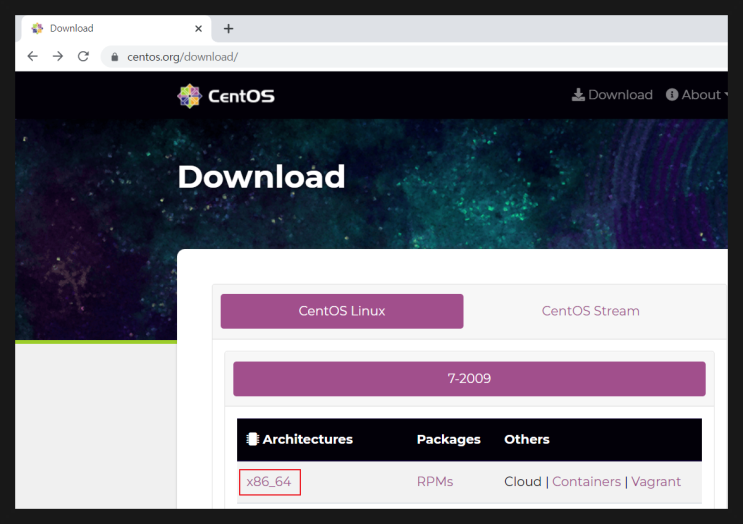Viewport: 743px width, 524px height.
Task: Click the CentOS favicon on the tab
Action: click(37, 28)
